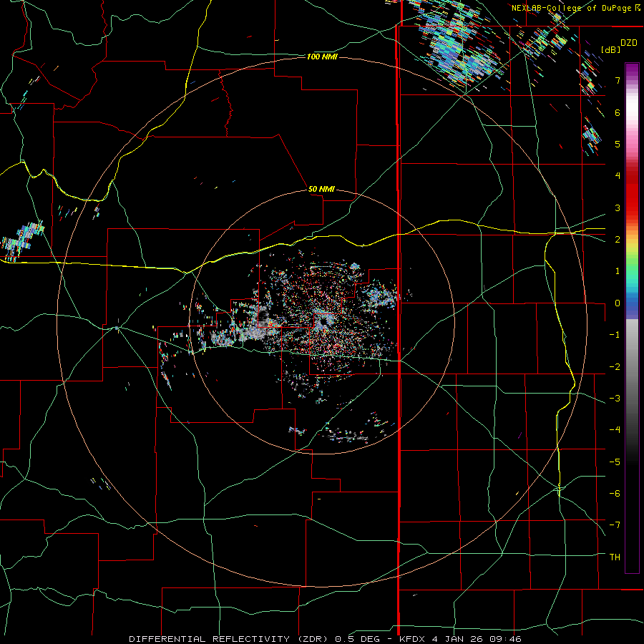The image size is (644, 644).
Task: Click the [dB] unit label
Action: [x=611, y=49]
